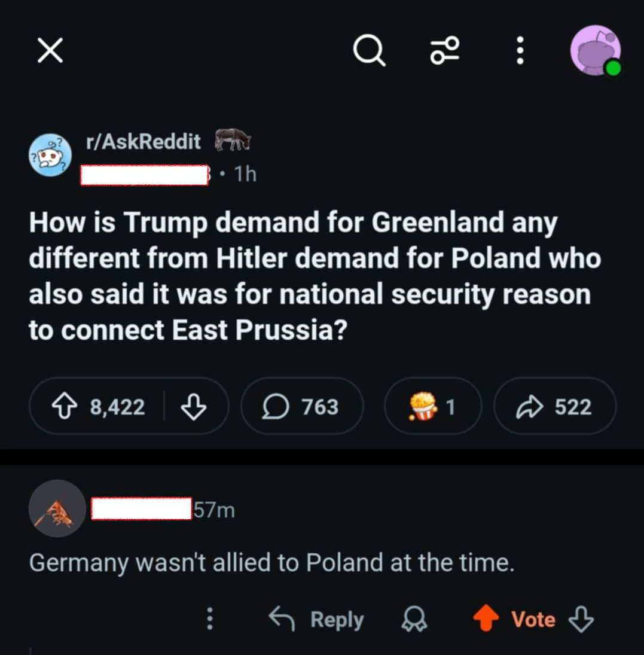The height and width of the screenshot is (655, 644).
Task: Open the r/AskReddit community icon
Action: click(51, 155)
